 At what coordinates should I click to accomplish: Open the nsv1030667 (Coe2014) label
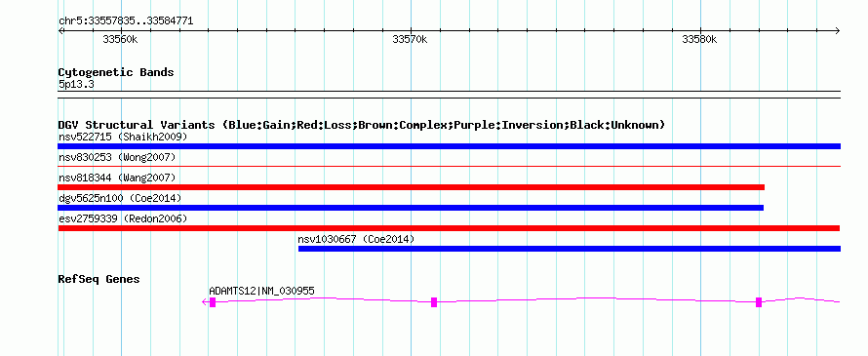(356, 239)
